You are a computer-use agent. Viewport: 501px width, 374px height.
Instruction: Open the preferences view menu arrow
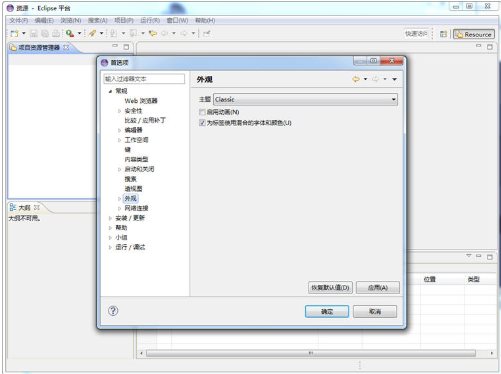click(x=394, y=79)
